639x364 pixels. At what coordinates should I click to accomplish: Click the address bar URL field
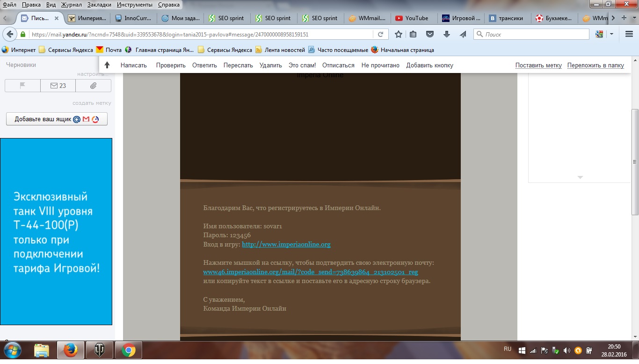(x=201, y=34)
